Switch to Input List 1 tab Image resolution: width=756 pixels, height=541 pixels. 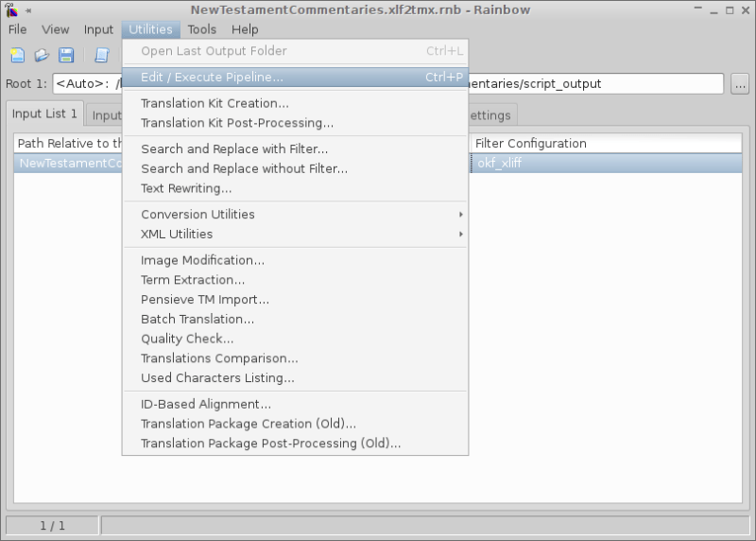pyautogui.click(x=44, y=113)
